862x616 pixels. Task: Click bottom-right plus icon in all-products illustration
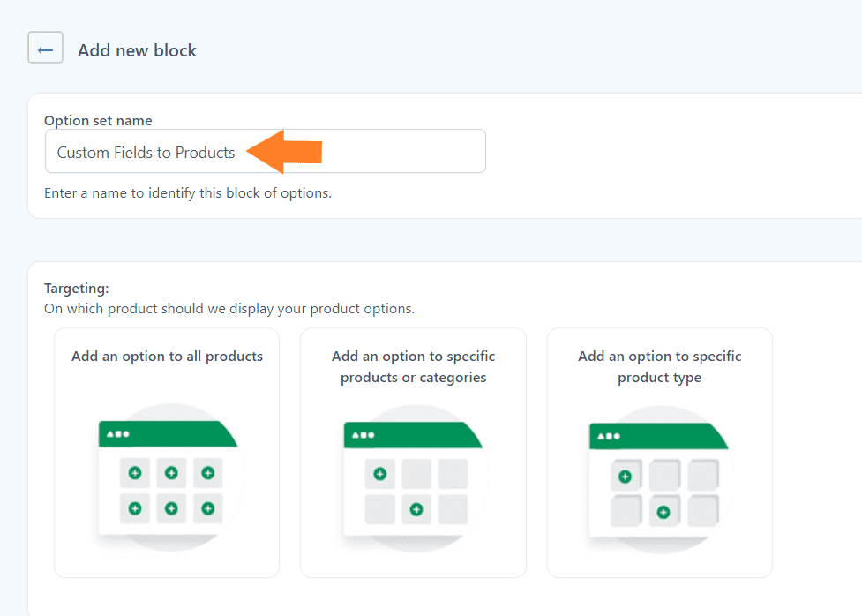tap(208, 508)
